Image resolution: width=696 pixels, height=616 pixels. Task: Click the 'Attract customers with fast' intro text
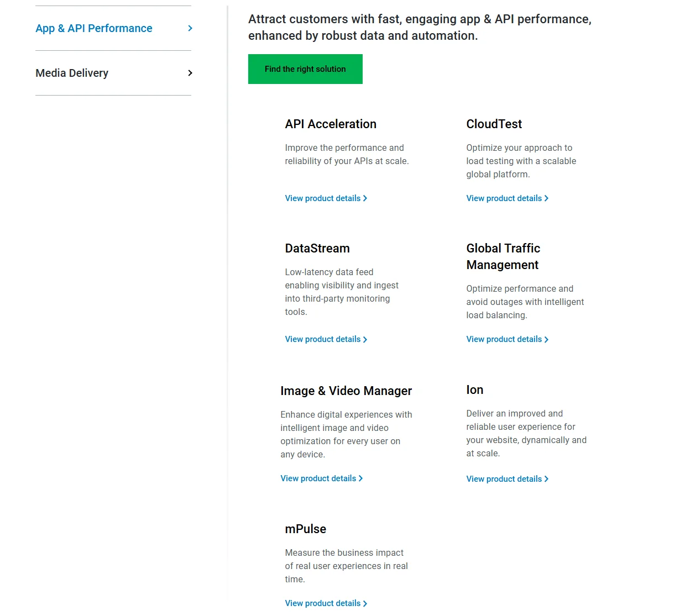(x=420, y=27)
